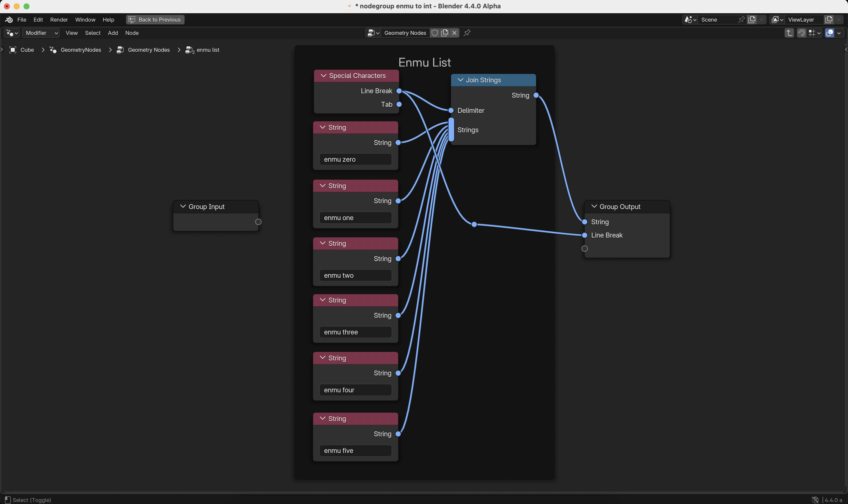
Task: Click the Back to Previous button
Action: (155, 20)
